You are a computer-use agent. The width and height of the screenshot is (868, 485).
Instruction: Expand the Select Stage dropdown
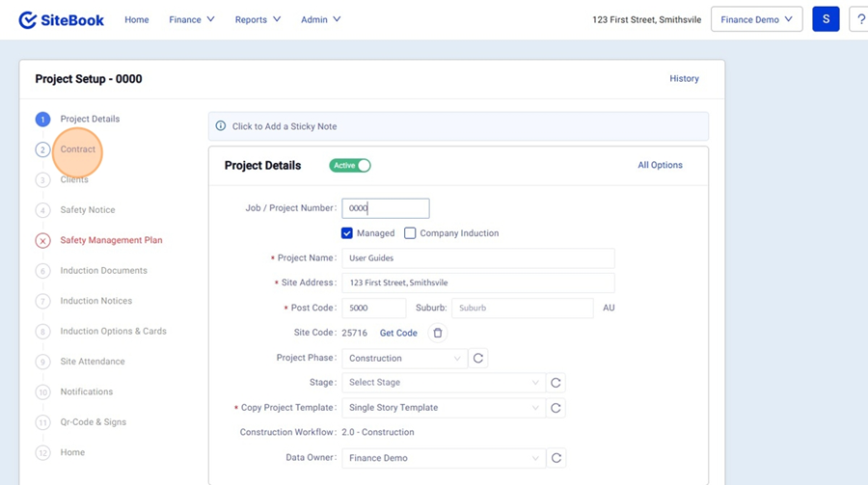pos(443,383)
